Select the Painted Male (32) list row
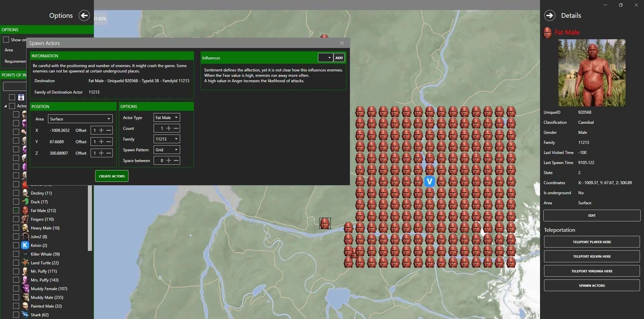The height and width of the screenshot is (319, 644). [46, 306]
